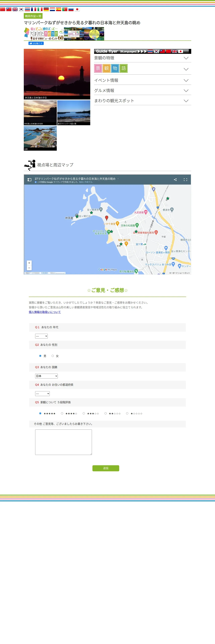Click the 独自に作成する map link

[x=86, y=182]
